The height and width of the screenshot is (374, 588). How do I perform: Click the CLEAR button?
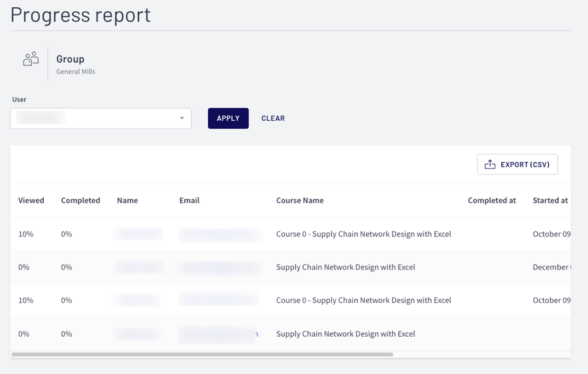coord(273,118)
